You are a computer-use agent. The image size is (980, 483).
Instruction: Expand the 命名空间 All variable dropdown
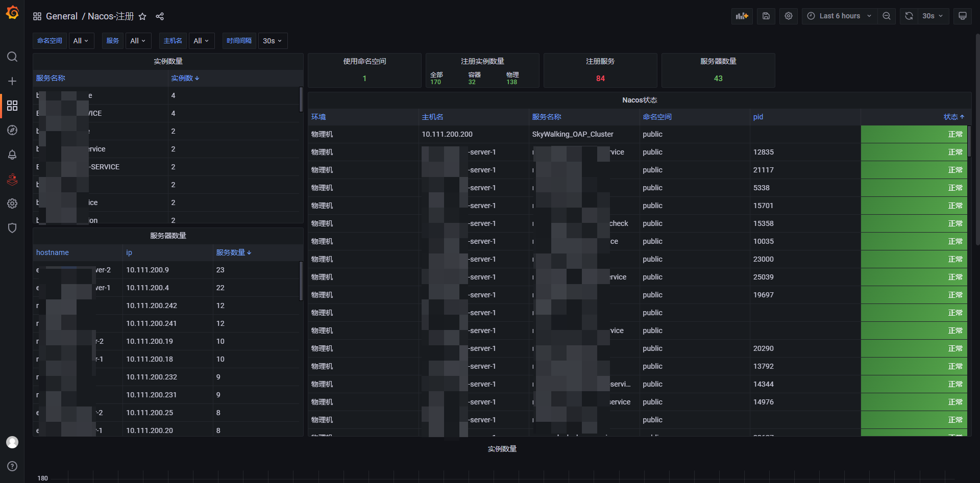(81, 41)
